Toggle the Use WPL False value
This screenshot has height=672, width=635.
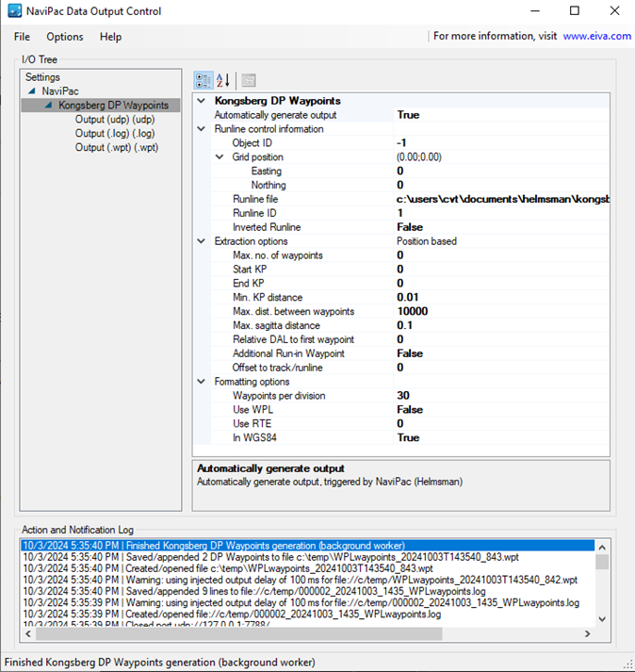[501, 410]
